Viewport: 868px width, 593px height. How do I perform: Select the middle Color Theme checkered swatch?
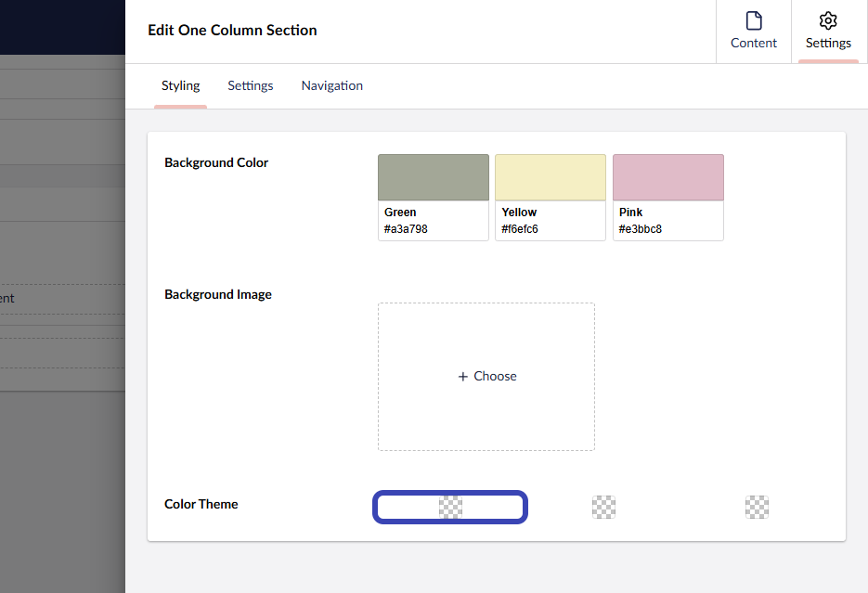(x=603, y=507)
